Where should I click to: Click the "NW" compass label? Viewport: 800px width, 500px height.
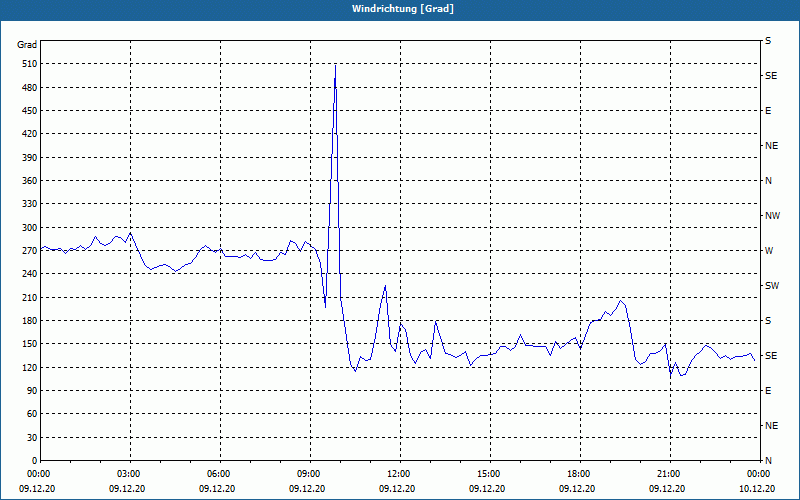(772, 216)
